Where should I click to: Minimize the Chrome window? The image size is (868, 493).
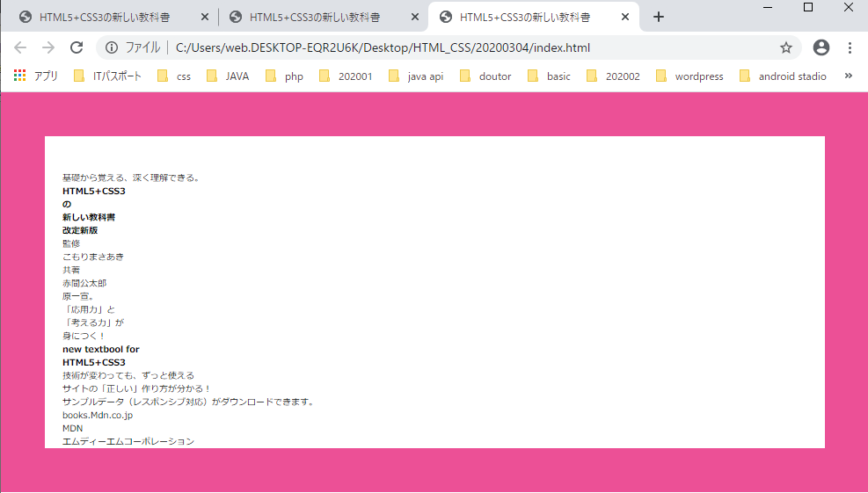pos(768,7)
